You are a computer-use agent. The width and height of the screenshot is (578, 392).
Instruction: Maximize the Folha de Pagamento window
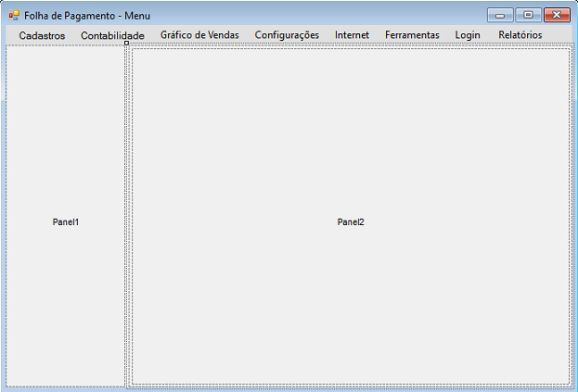(528, 15)
